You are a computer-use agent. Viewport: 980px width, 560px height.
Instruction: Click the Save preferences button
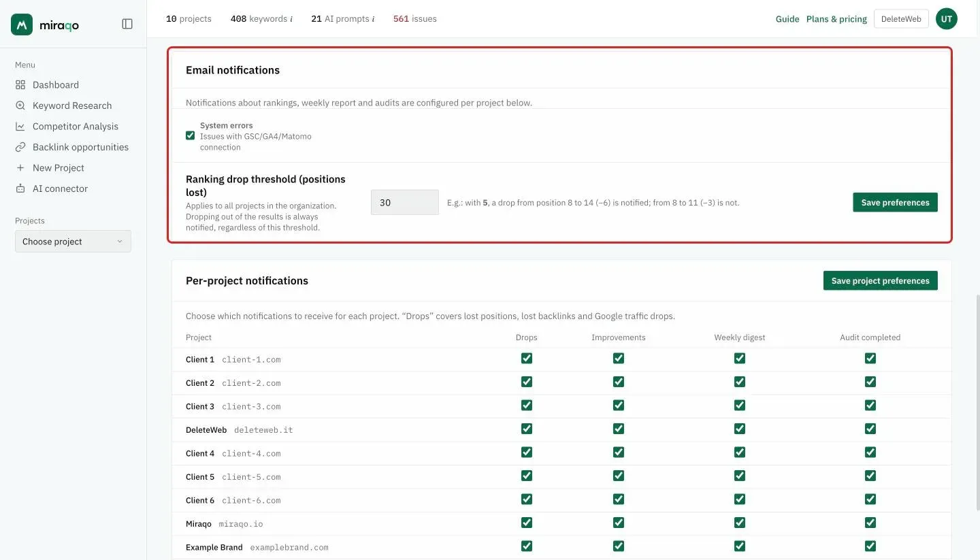(x=895, y=203)
